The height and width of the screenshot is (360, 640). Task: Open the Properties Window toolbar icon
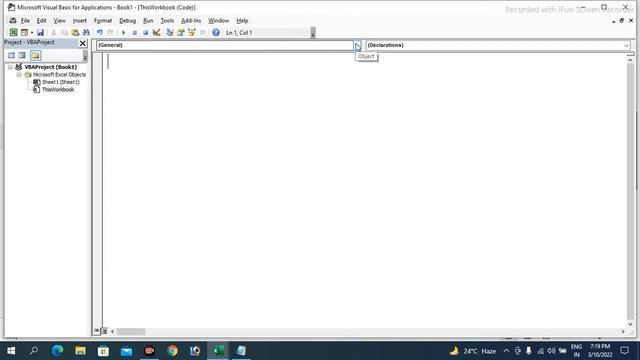tap(180, 32)
